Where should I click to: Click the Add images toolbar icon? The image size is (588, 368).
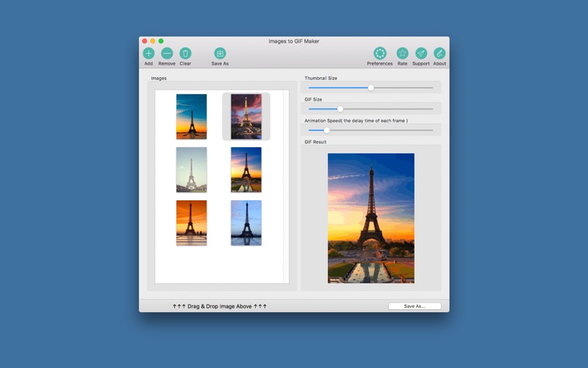tap(148, 53)
